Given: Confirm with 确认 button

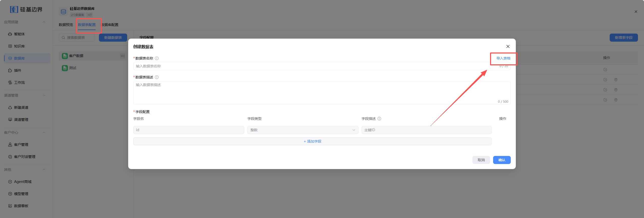Looking at the screenshot, I should pos(502,160).
